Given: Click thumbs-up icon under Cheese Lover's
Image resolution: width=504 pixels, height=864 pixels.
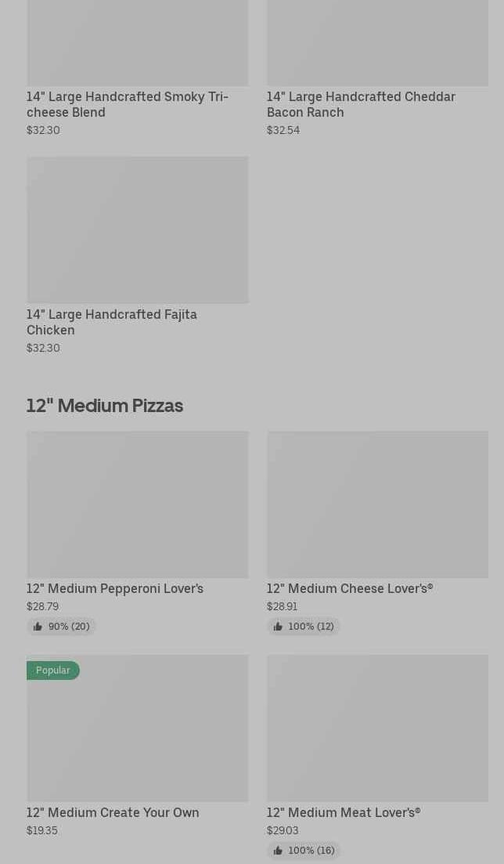Looking at the screenshot, I should [278, 627].
